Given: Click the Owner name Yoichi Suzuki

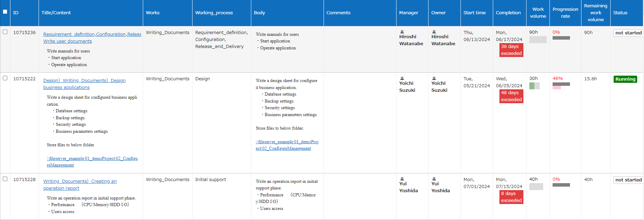Looking at the screenshot, I should point(439,87).
